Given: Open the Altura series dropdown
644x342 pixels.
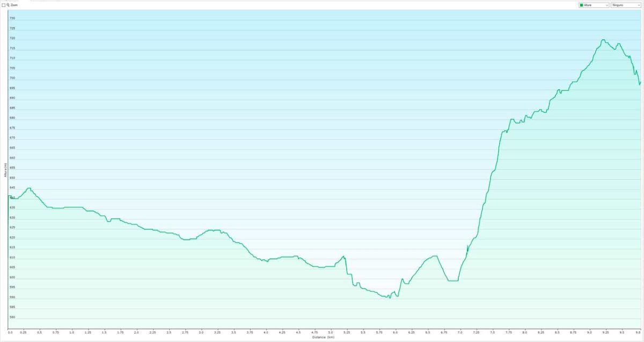Looking at the screenshot, I should (594, 5).
